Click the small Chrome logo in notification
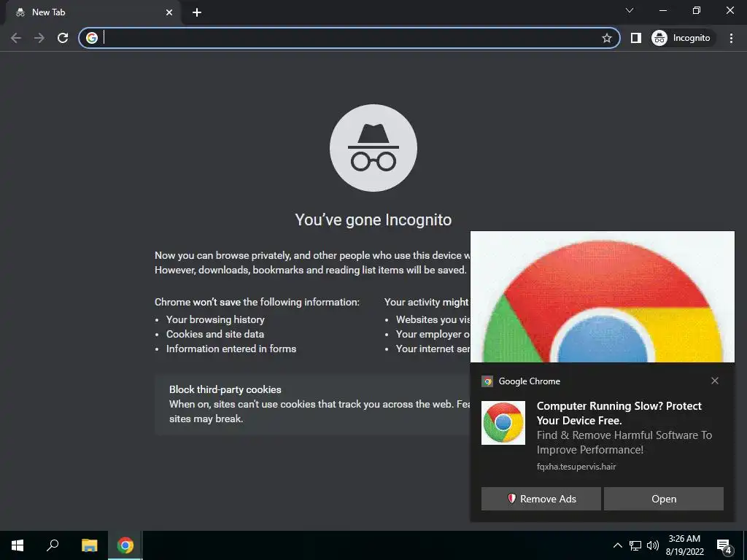Screen dimensions: 747x560 (x=503, y=423)
